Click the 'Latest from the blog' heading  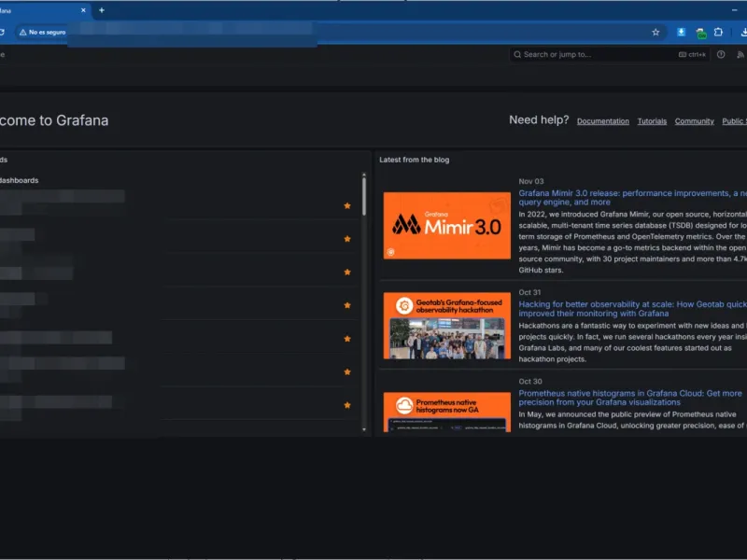click(414, 160)
